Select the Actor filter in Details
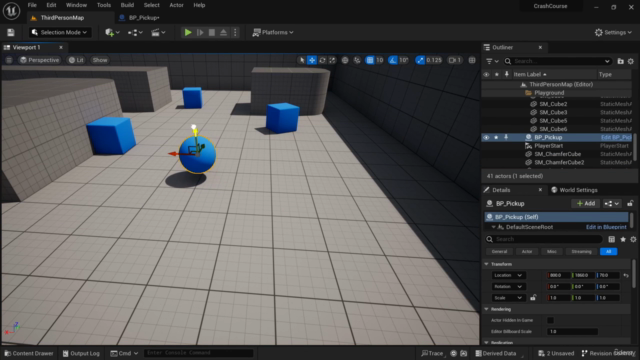This screenshot has width=640, height=360. coord(527,251)
